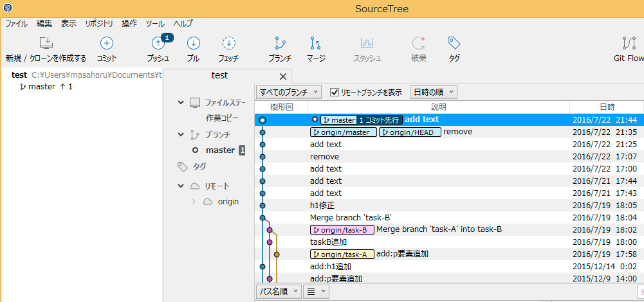
Task: Open the ヘルプ menu
Action: (183, 23)
